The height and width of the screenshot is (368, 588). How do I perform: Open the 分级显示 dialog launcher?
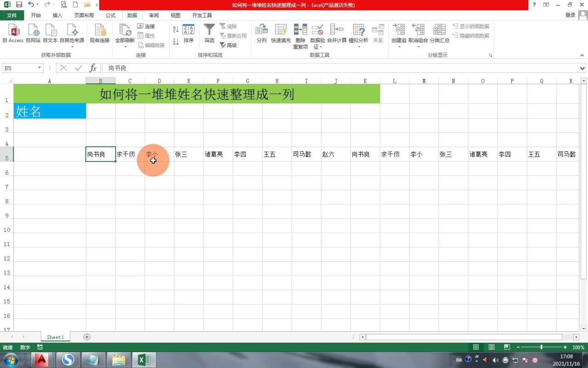pyautogui.click(x=491, y=55)
